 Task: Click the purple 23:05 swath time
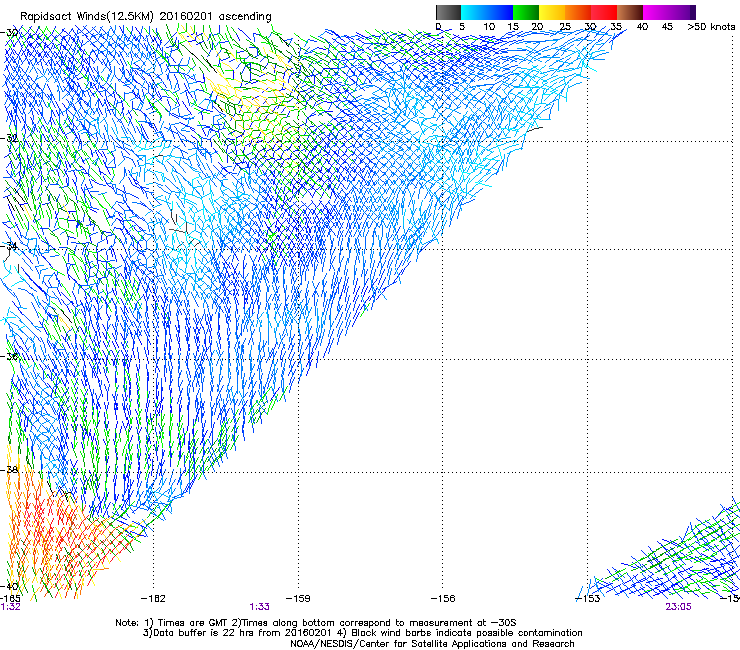click(678, 607)
